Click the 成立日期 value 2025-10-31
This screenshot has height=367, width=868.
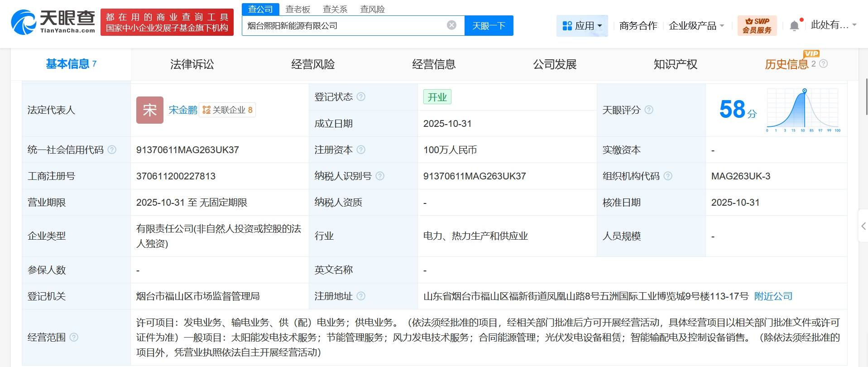point(447,123)
